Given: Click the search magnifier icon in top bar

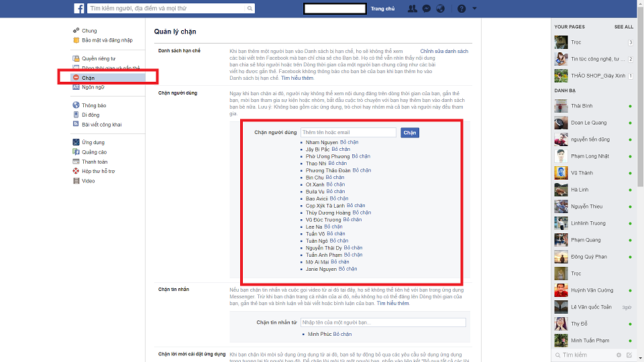Looking at the screenshot, I should 250,8.
